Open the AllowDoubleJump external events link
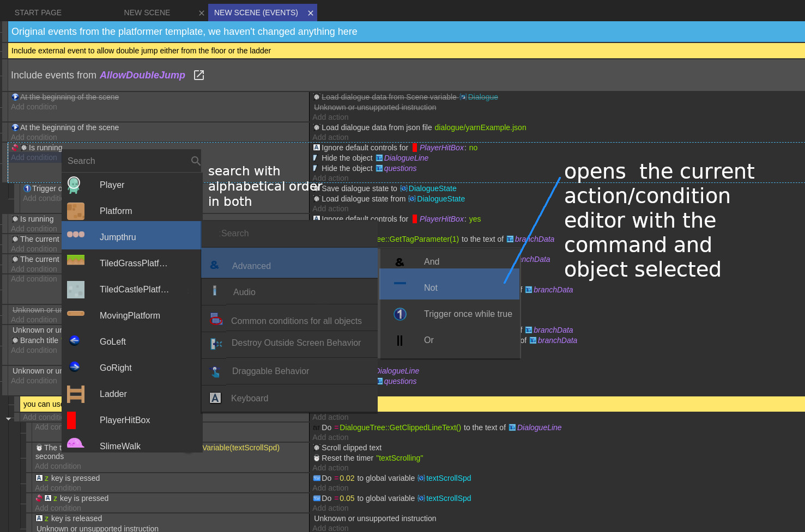The height and width of the screenshot is (532, 805). point(142,75)
